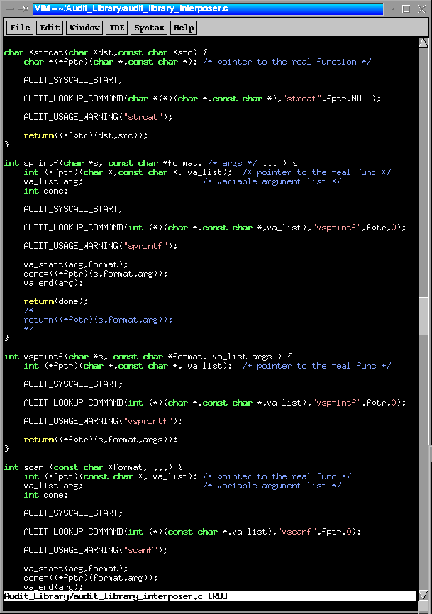
Task: Click the pin arrow icon in title bar
Action: (23, 9)
